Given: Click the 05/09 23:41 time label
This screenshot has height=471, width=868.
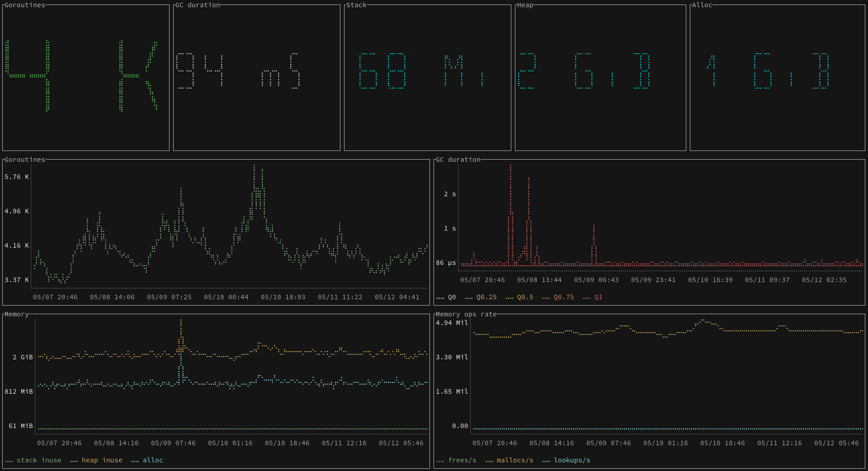Looking at the screenshot, I should (x=653, y=280).
